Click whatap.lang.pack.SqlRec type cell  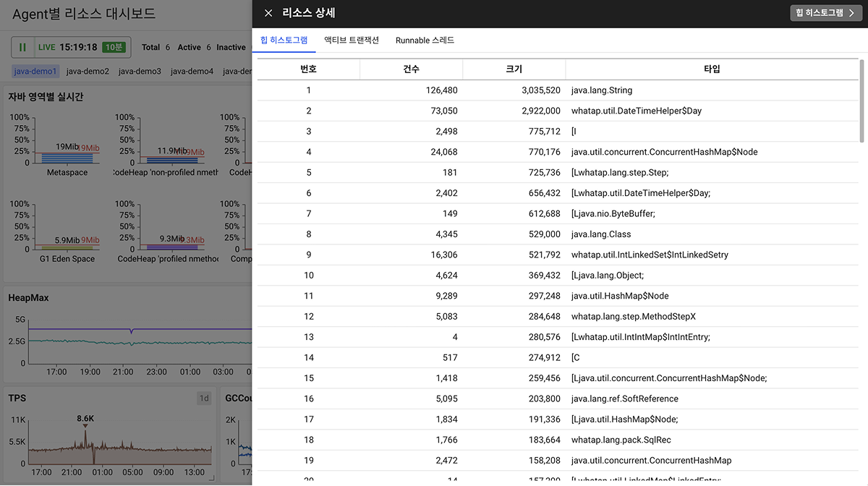click(621, 440)
